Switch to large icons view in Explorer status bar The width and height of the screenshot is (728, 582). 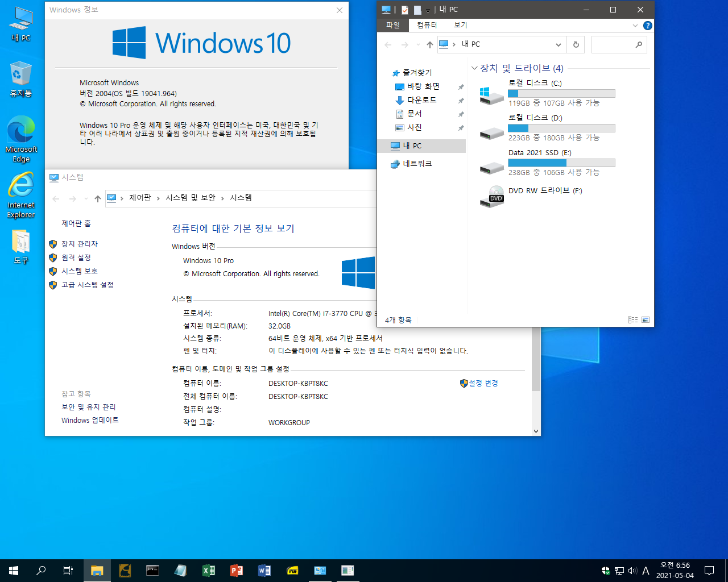click(646, 320)
